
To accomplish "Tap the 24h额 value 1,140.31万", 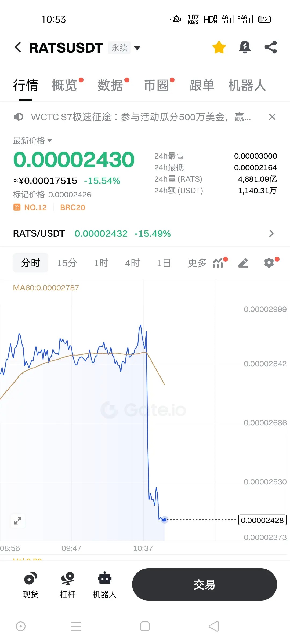I will click(257, 191).
